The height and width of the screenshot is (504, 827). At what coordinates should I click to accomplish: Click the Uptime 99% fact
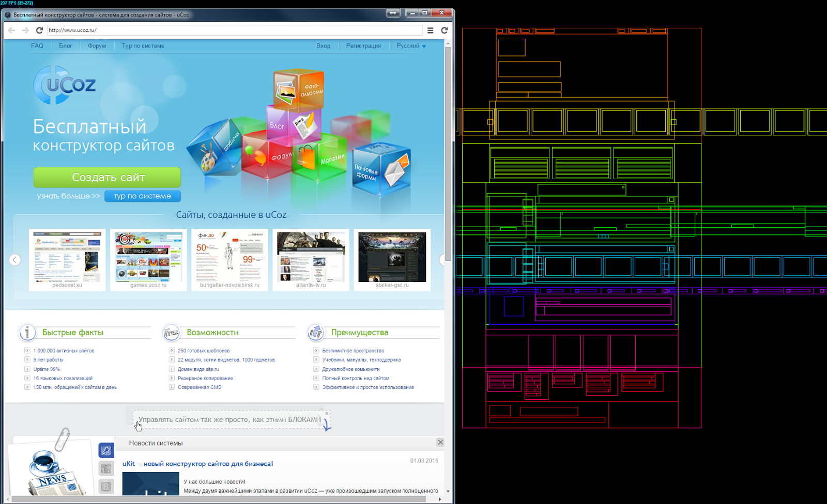click(x=47, y=369)
